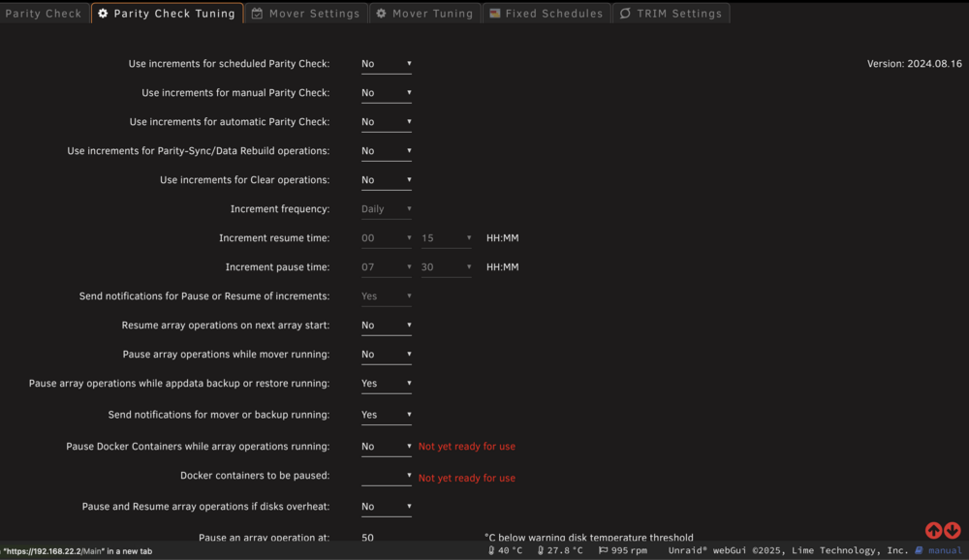Click the red scroll-to-bottom arrow icon
The image size is (969, 560).
(x=953, y=530)
